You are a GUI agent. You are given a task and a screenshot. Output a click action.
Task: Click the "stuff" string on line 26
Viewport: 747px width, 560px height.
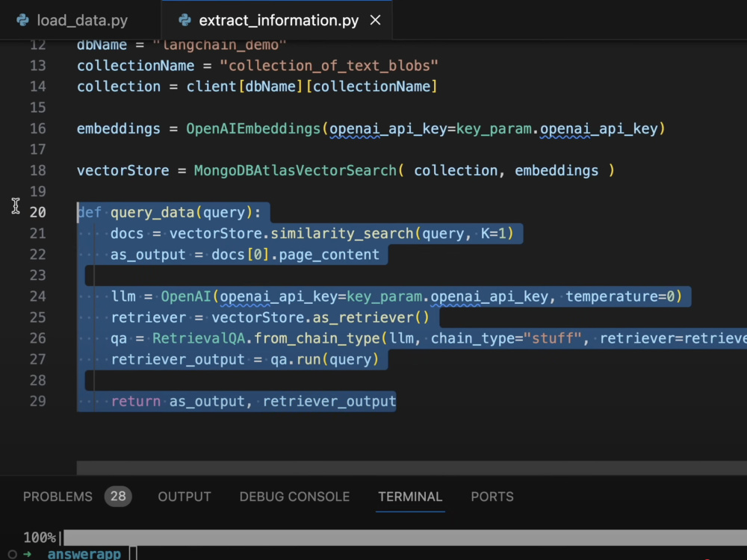pos(552,338)
